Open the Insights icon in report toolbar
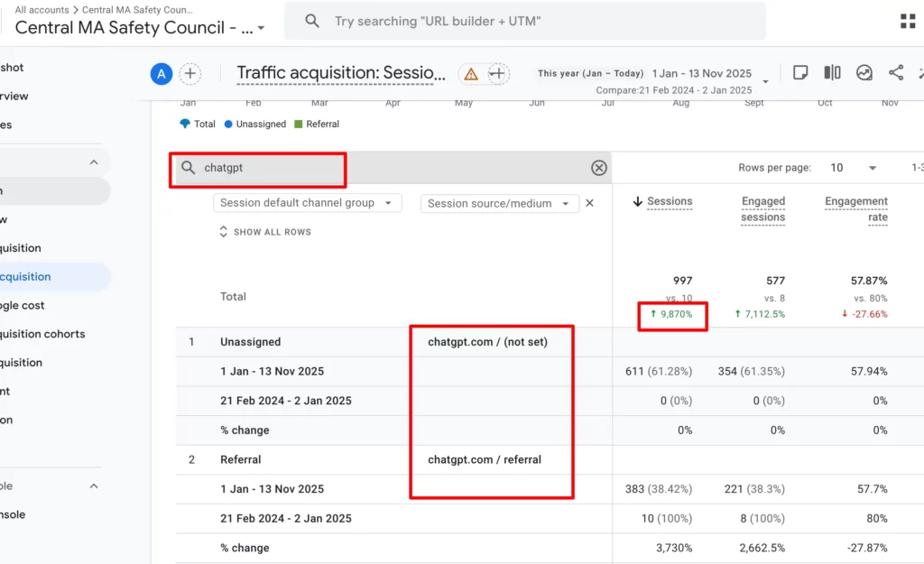The width and height of the screenshot is (924, 564). click(864, 73)
